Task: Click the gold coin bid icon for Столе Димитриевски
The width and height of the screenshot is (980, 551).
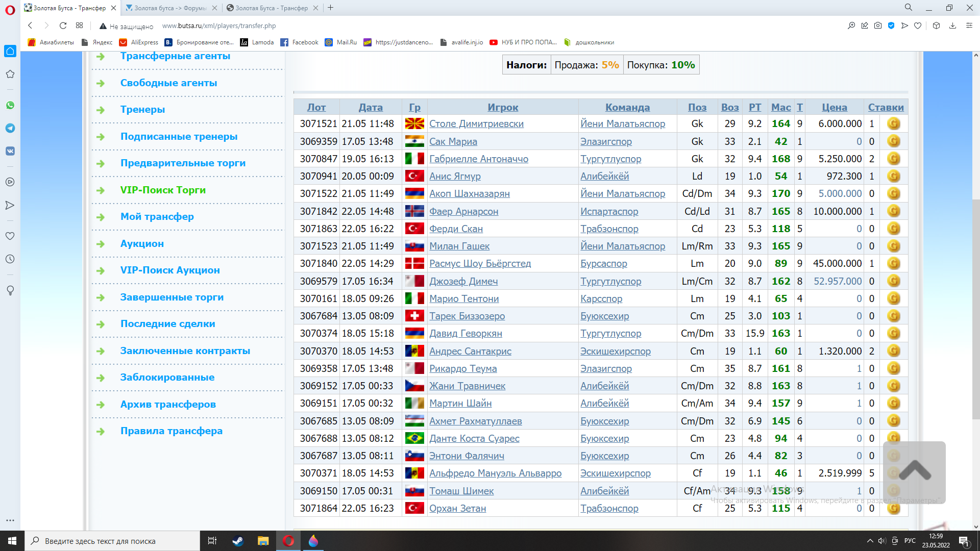Action: click(893, 123)
